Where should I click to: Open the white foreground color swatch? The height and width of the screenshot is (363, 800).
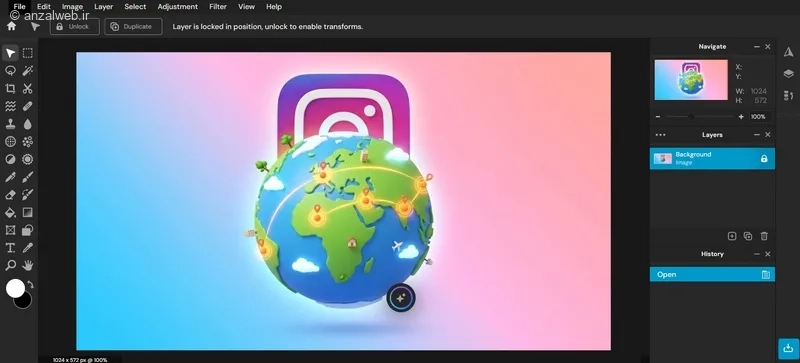(x=15, y=288)
